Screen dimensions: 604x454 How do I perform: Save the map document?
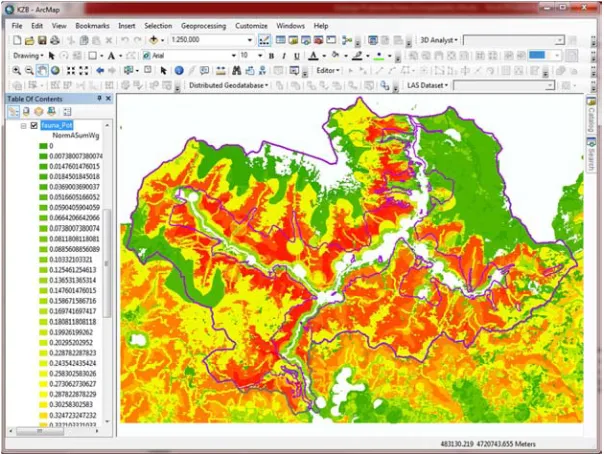tap(42, 40)
